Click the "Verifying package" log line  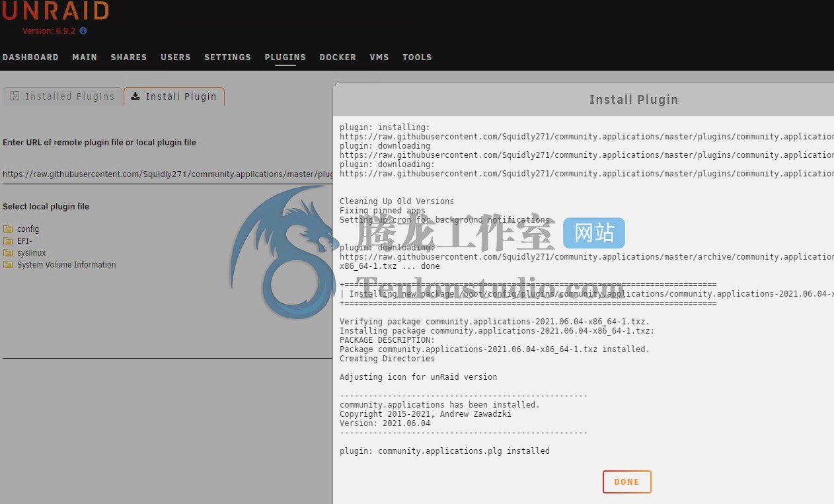click(x=494, y=322)
